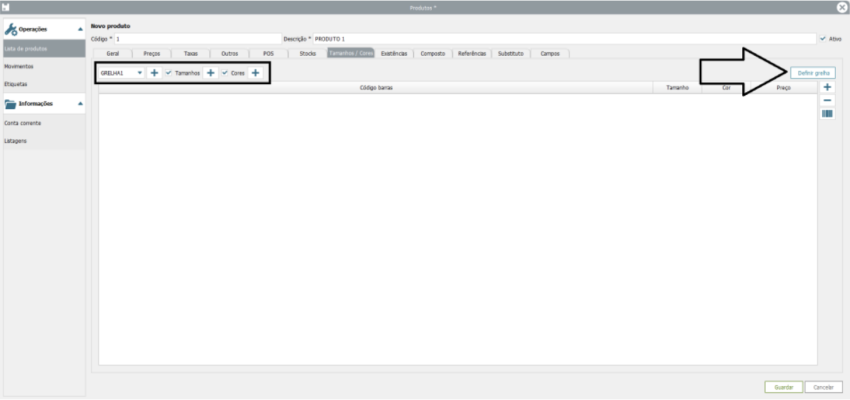The image size is (850, 400).
Task: Toggle the Tamanhos checkbox
Action: coord(169,73)
